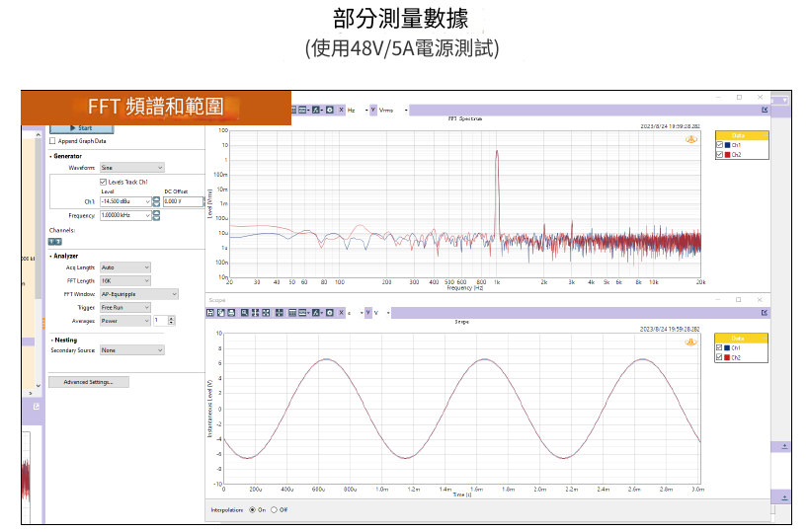This screenshot has height=532, width=809.
Task: Click the Frequency input field
Action: click(x=123, y=215)
